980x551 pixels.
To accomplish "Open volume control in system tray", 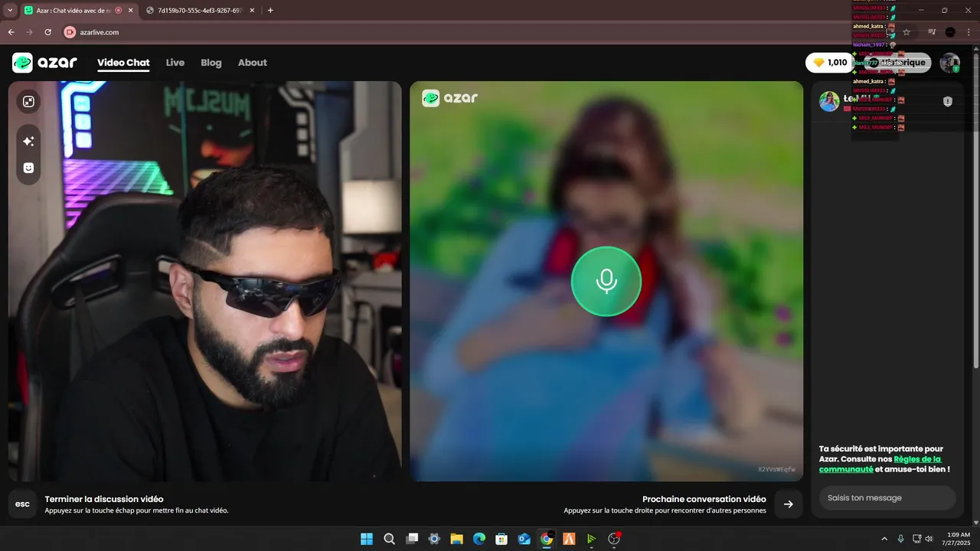I will 929,539.
